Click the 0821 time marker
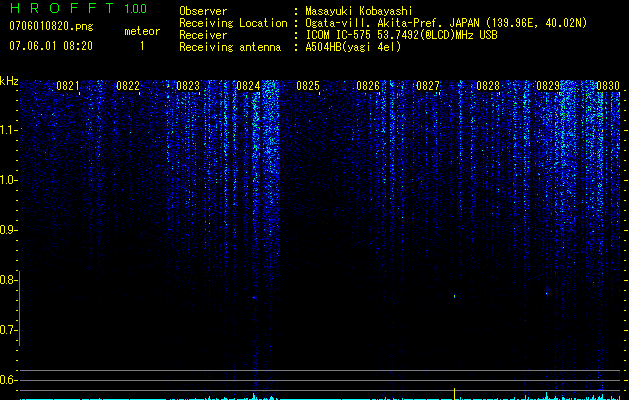The width and height of the screenshot is (629, 400). [67, 86]
